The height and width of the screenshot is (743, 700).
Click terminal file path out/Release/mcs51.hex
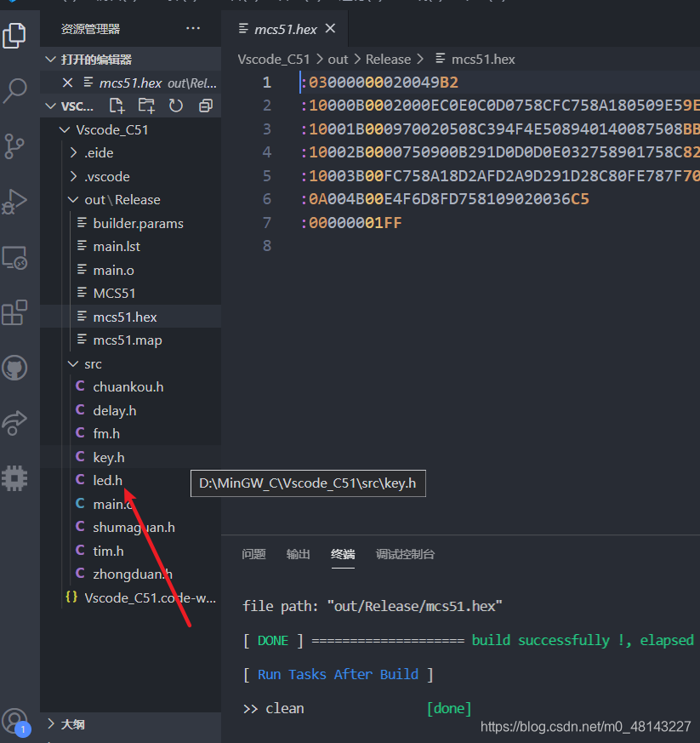tap(414, 606)
